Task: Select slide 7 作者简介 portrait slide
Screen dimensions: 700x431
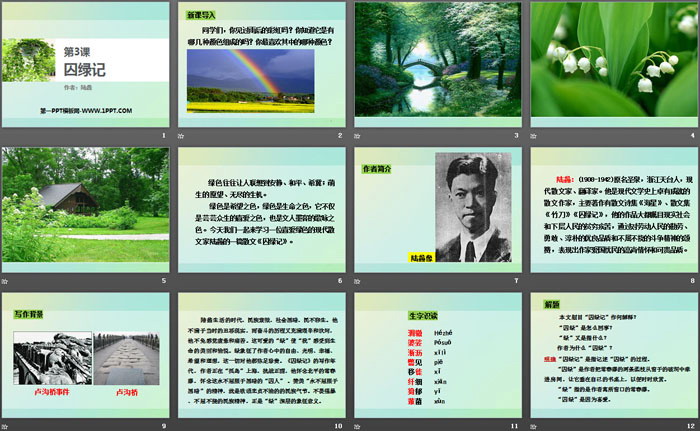Action: click(x=438, y=210)
